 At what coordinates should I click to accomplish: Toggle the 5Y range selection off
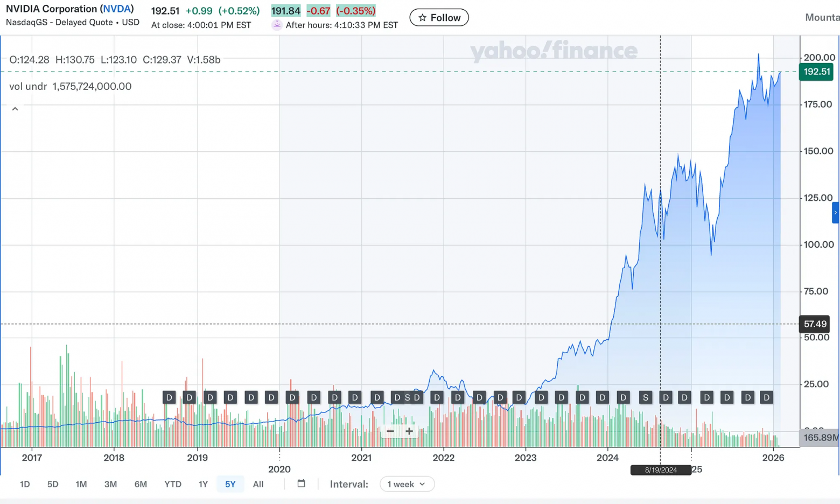coord(230,484)
